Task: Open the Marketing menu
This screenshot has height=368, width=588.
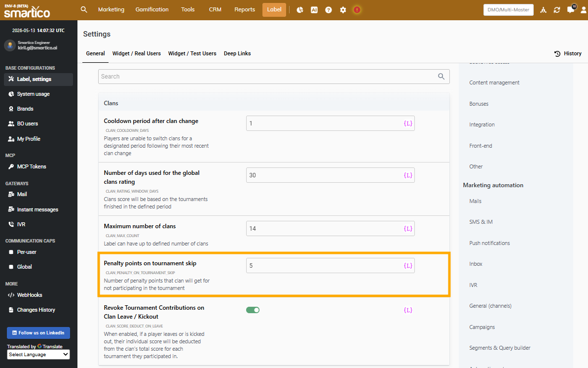Action: [x=111, y=9]
